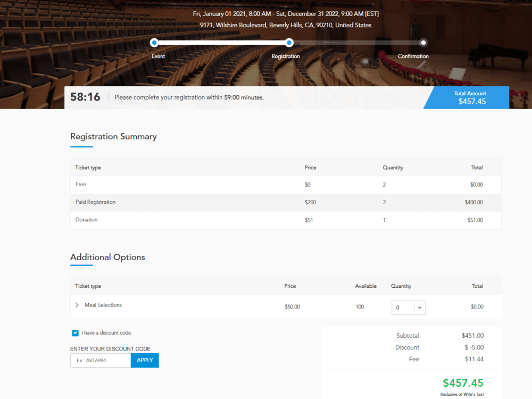Click the Free ticket type row
This screenshot has width=532, height=399.
pyautogui.click(x=286, y=185)
